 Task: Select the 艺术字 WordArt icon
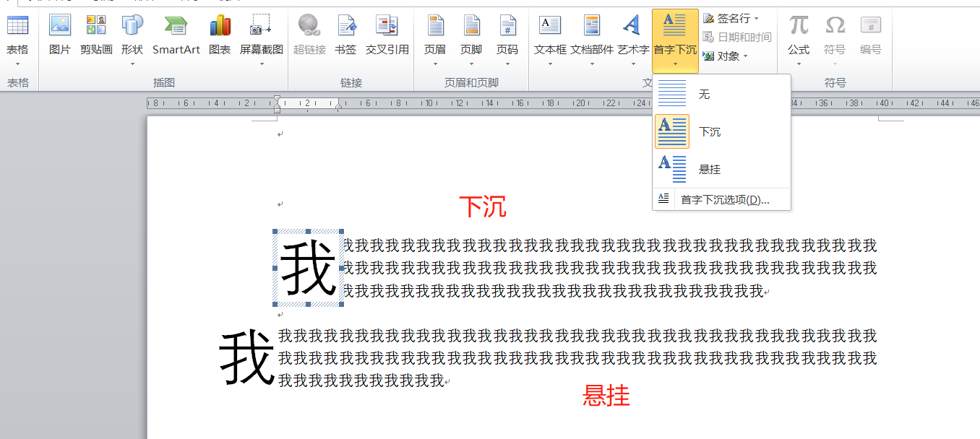(632, 26)
